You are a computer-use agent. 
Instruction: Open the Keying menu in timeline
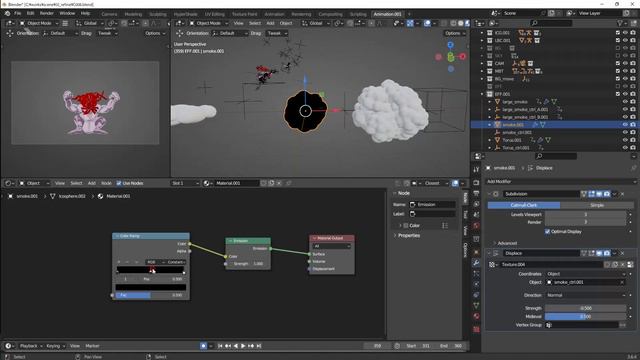pyautogui.click(x=55, y=346)
